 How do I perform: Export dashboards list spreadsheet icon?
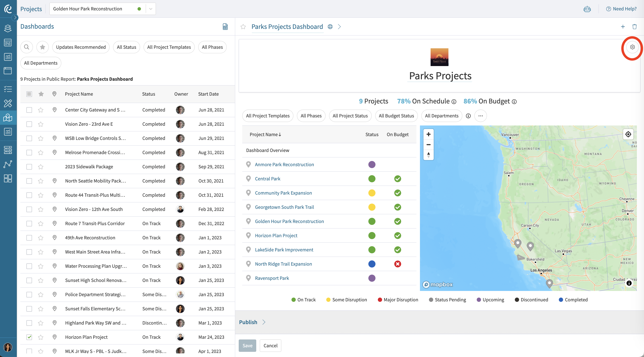[225, 27]
